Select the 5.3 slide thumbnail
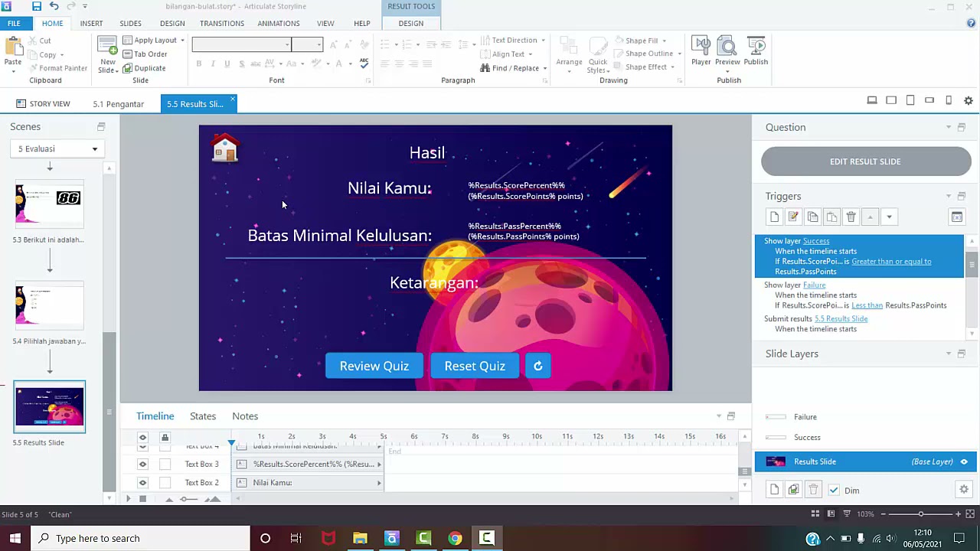Viewport: 980px width, 551px height. pyautogui.click(x=50, y=206)
